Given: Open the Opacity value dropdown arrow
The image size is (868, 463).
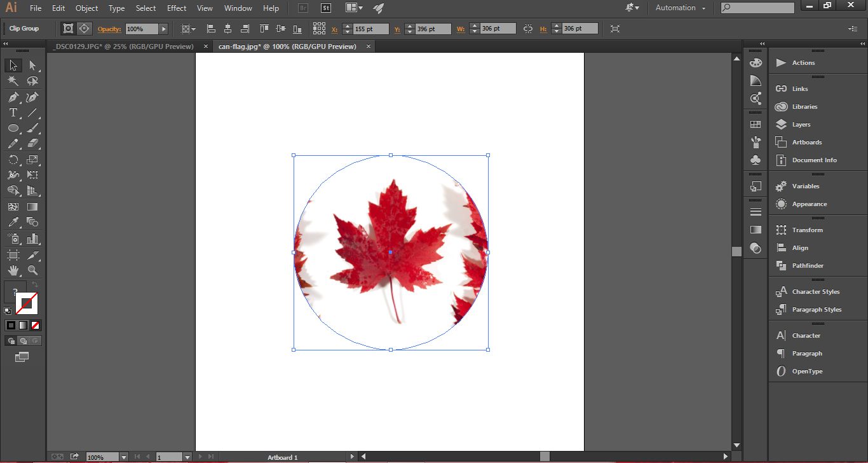Looking at the screenshot, I should (163, 29).
